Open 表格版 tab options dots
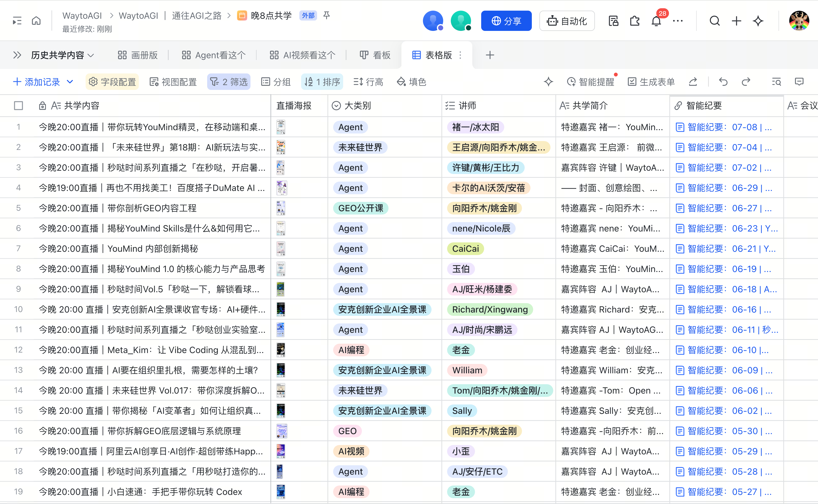Image resolution: width=818 pixels, height=504 pixels. point(461,55)
